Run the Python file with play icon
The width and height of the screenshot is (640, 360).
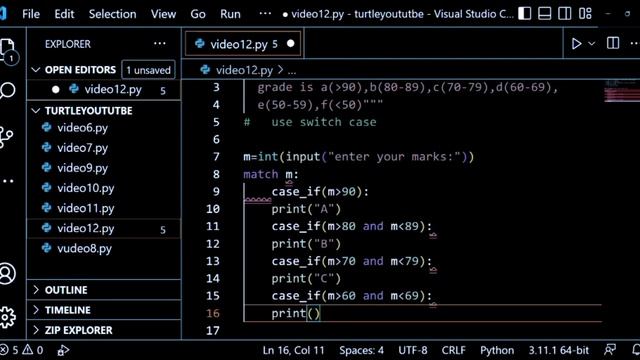coord(576,44)
